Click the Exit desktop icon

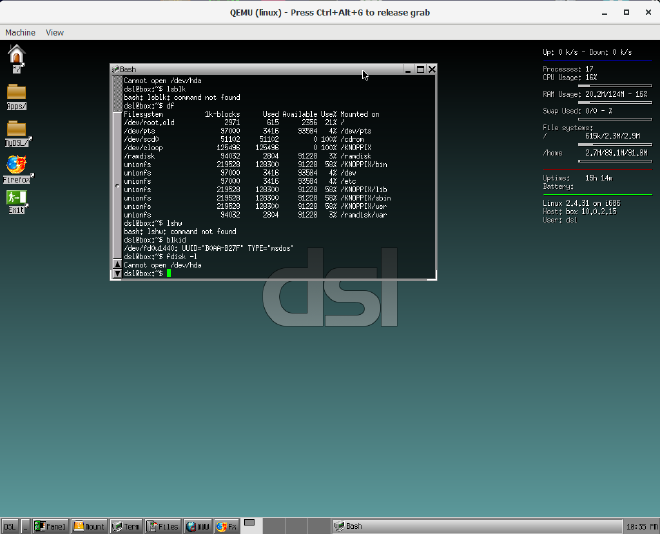[16, 202]
